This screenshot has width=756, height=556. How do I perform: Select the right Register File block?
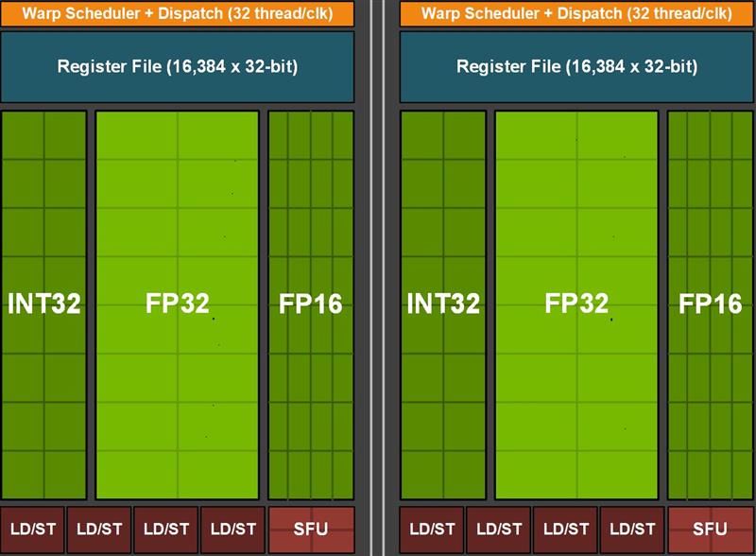(x=576, y=66)
